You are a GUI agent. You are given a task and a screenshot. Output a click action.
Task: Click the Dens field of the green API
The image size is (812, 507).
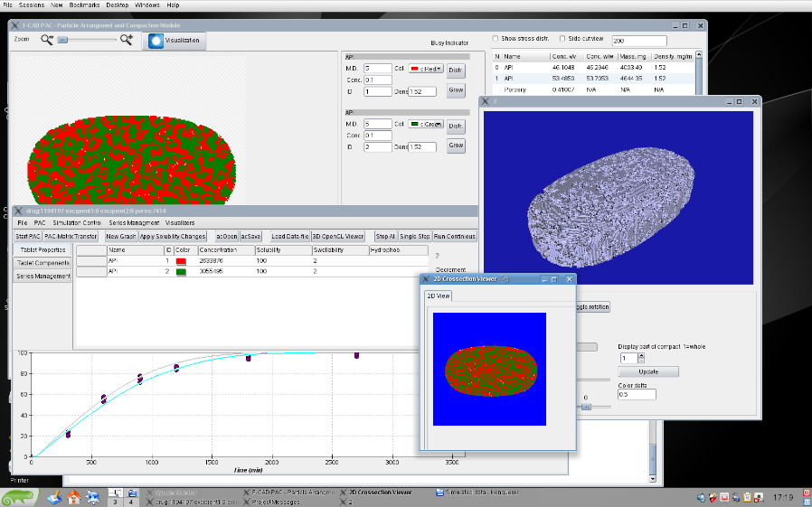click(x=422, y=147)
